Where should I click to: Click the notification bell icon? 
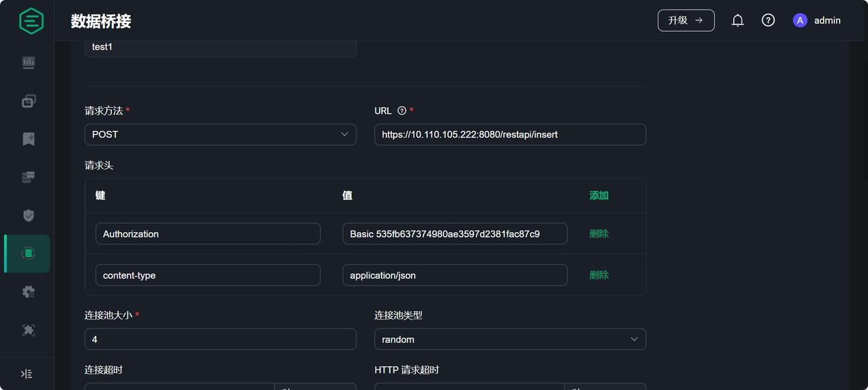[x=738, y=20]
